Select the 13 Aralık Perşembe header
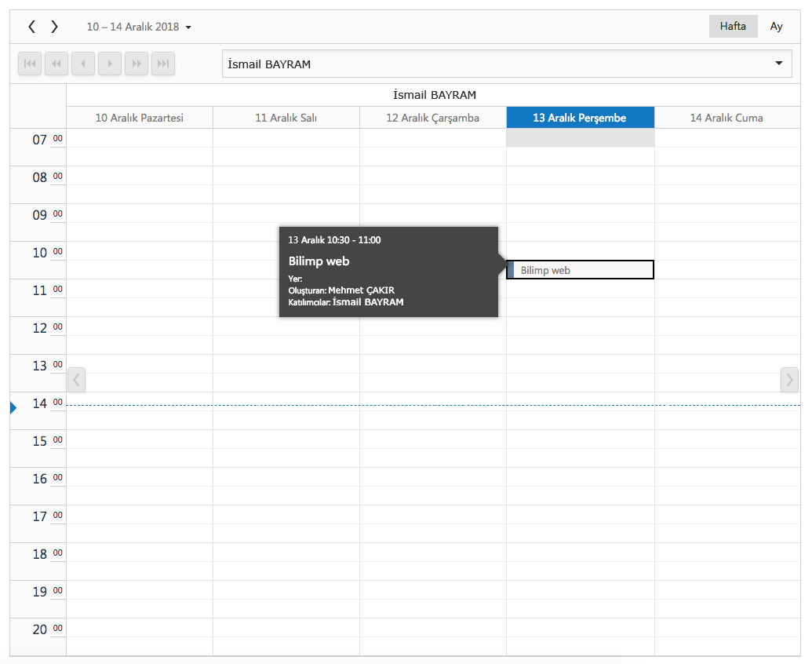This screenshot has width=812, height=664. pyautogui.click(x=580, y=118)
